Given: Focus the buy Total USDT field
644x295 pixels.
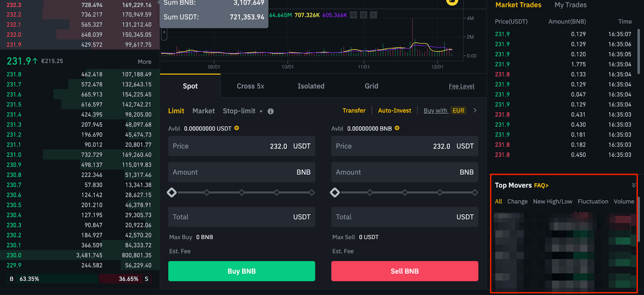Looking at the screenshot, I should pos(242,217).
